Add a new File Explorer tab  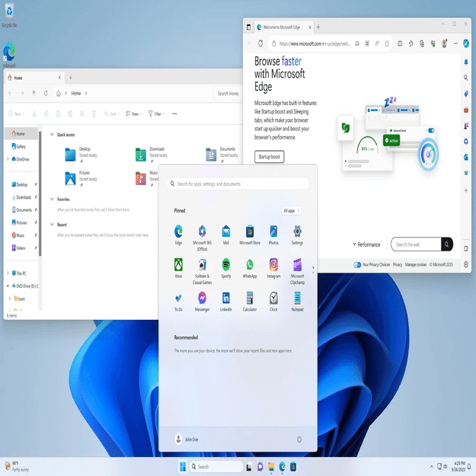point(70,78)
